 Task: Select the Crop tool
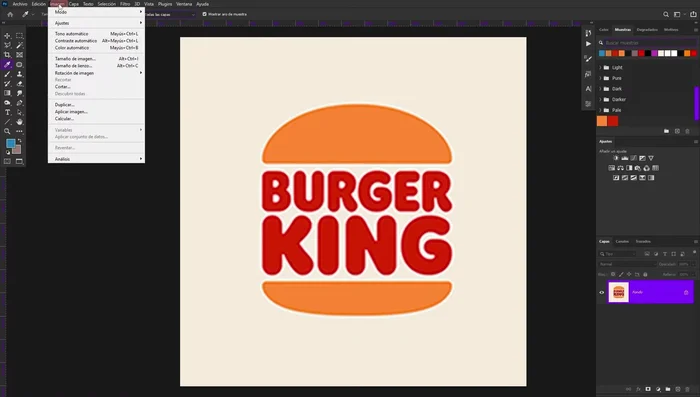[7, 55]
